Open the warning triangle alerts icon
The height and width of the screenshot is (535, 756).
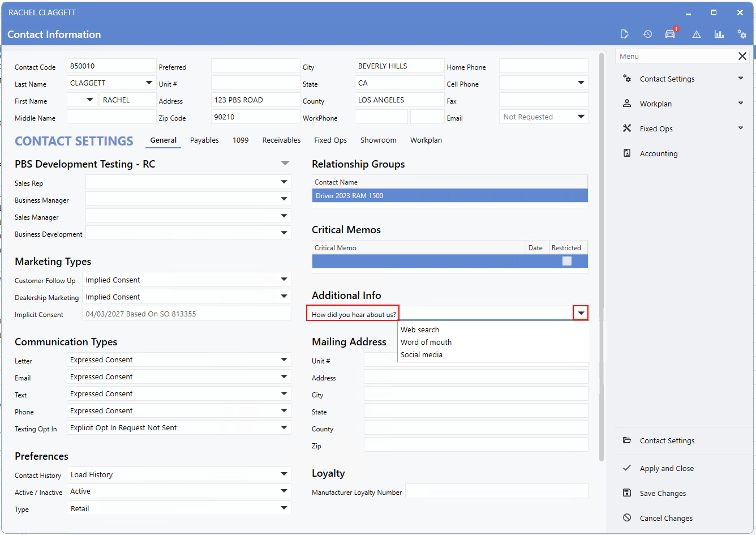click(x=697, y=35)
